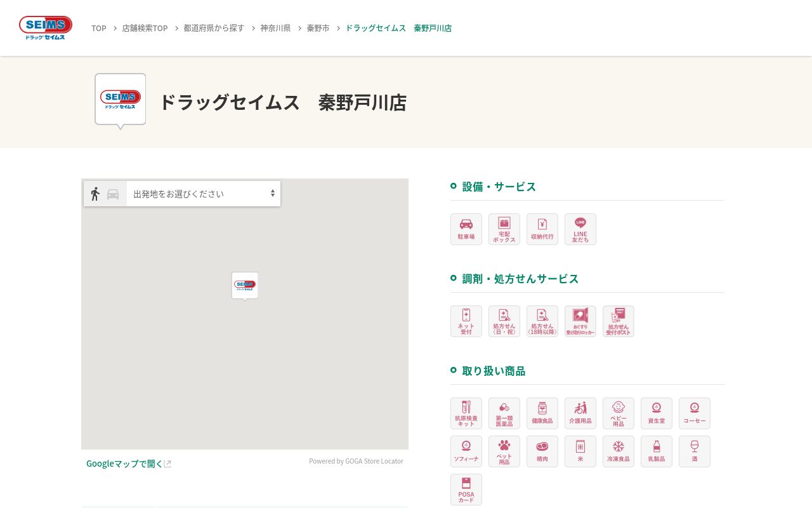Click the 処方せん(日・祝) icon
Viewport: 812px width, 508px height.
(x=504, y=321)
